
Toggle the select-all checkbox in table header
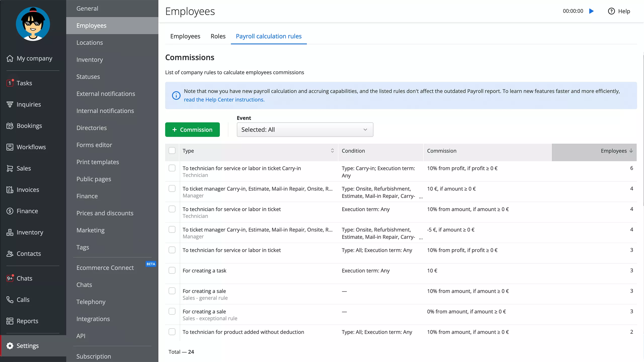click(172, 151)
